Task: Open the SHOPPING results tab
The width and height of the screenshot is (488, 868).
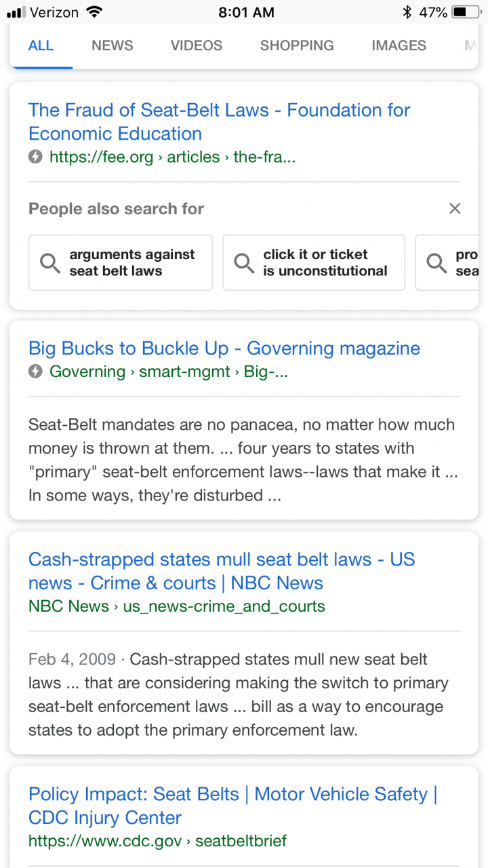Action: pos(297,45)
